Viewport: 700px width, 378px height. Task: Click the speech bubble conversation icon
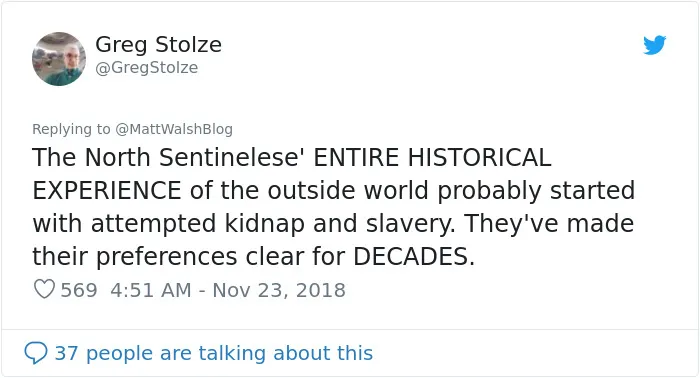pyautogui.click(x=36, y=353)
